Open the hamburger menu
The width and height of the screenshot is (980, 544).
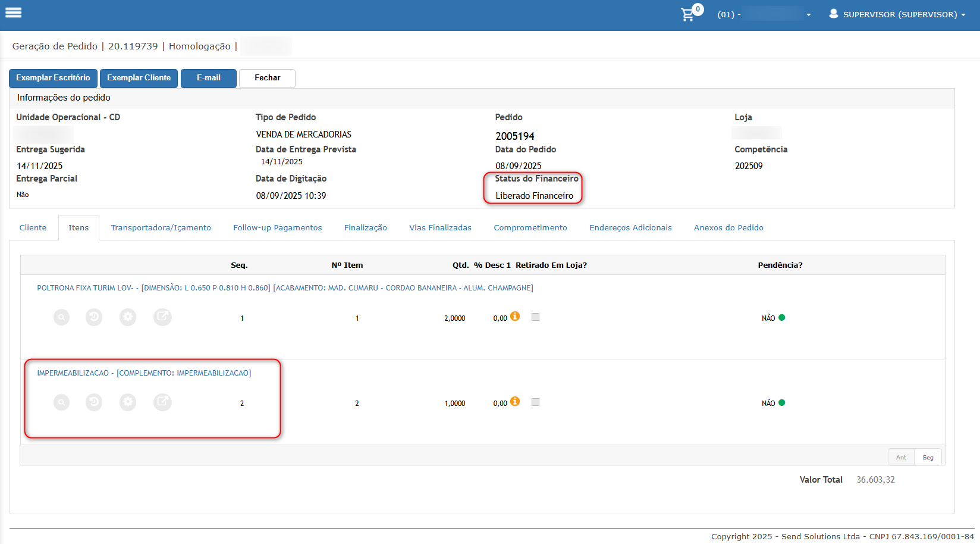13,12
